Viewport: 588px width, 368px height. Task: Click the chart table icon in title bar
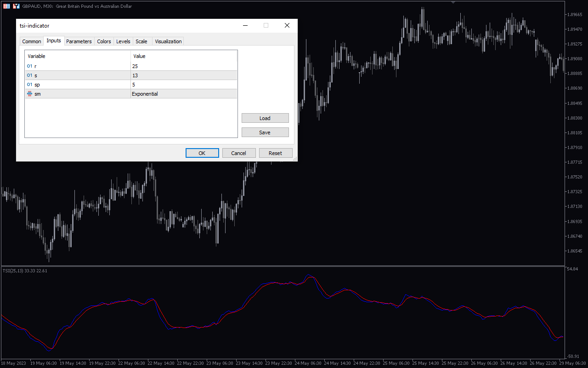coord(6,6)
